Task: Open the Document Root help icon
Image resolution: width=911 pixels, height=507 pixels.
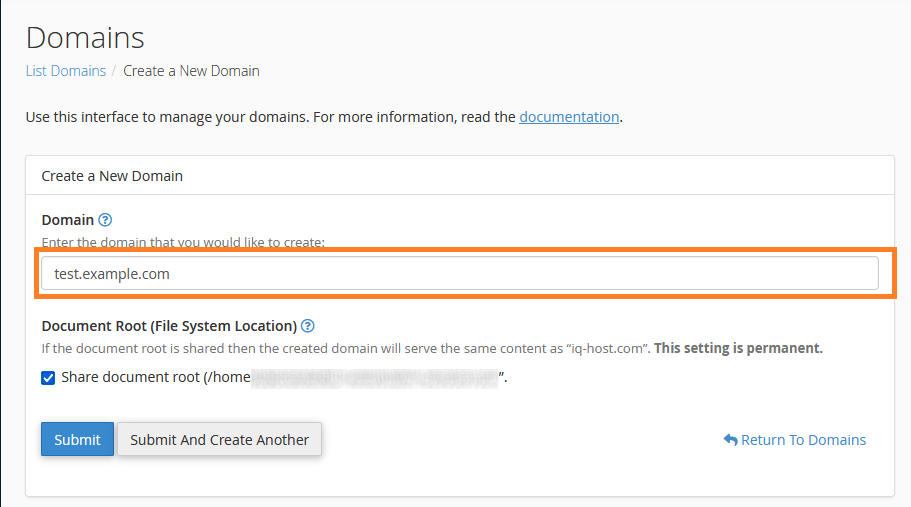Action: tap(308, 326)
